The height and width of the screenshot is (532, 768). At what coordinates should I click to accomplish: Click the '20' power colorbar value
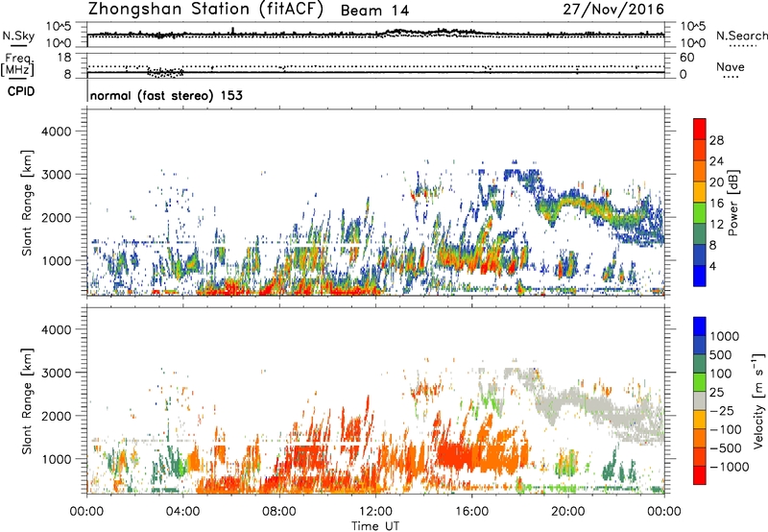tap(716, 182)
